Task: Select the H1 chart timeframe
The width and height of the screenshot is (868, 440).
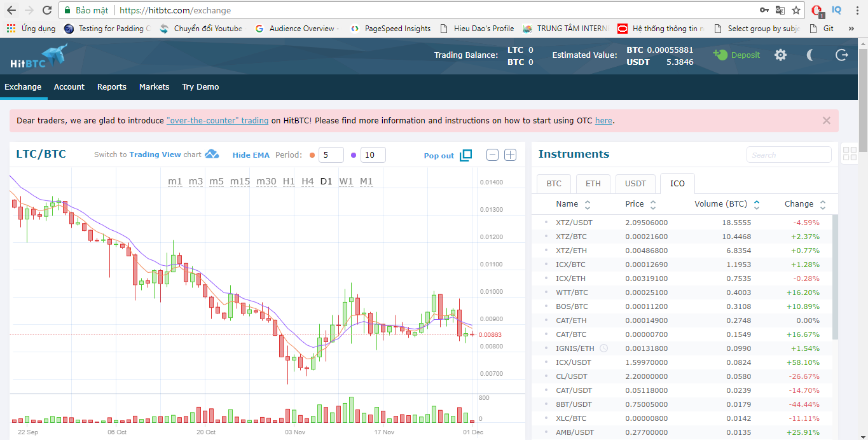Action: (x=289, y=181)
